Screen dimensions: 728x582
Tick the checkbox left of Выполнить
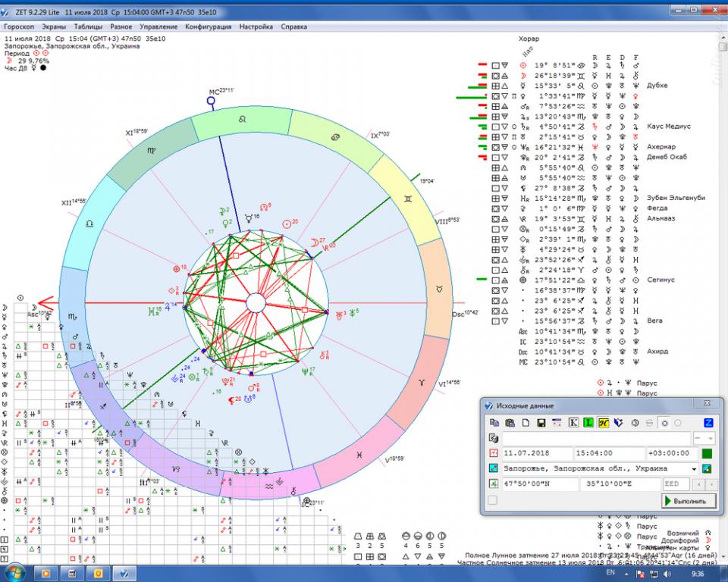click(493, 500)
